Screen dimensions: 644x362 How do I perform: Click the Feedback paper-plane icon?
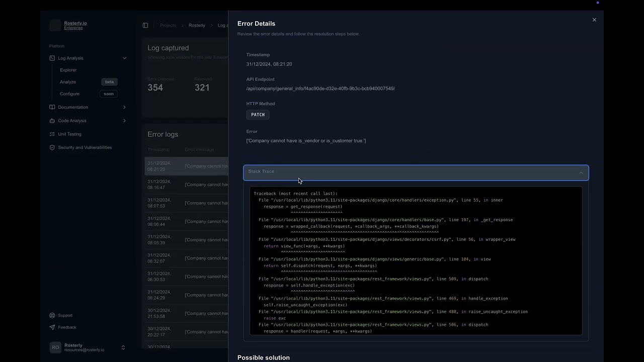[52, 327]
